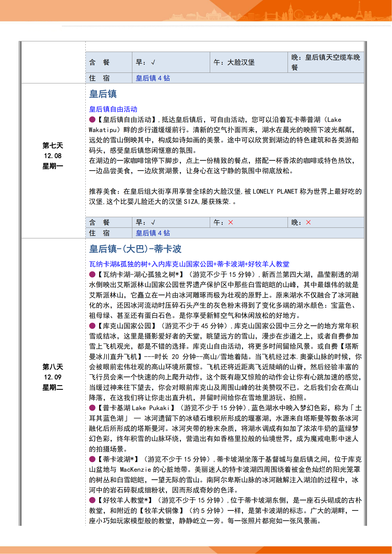Image resolution: width=392 pixels, height=554 pixels.
Task: Click the red X next to 午 for Day 7
Action: 231,222
